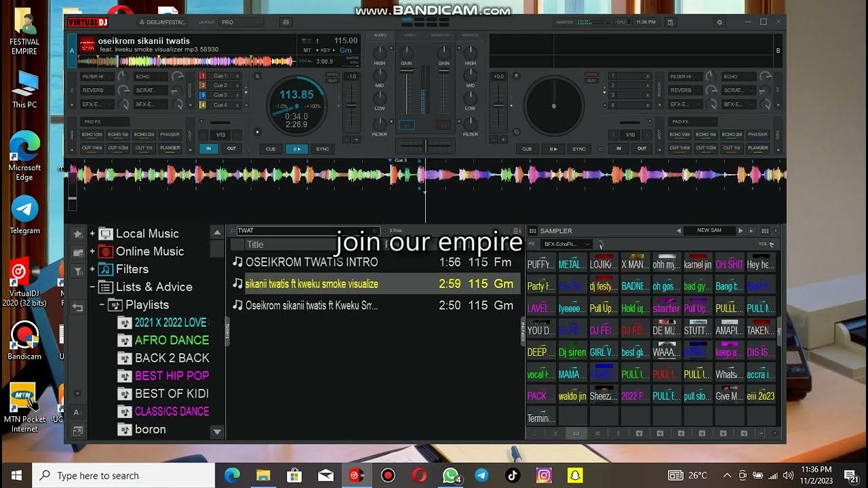This screenshot has width=868, height=488.
Task: Expand Online Music tree node
Action: pyautogui.click(x=92, y=251)
